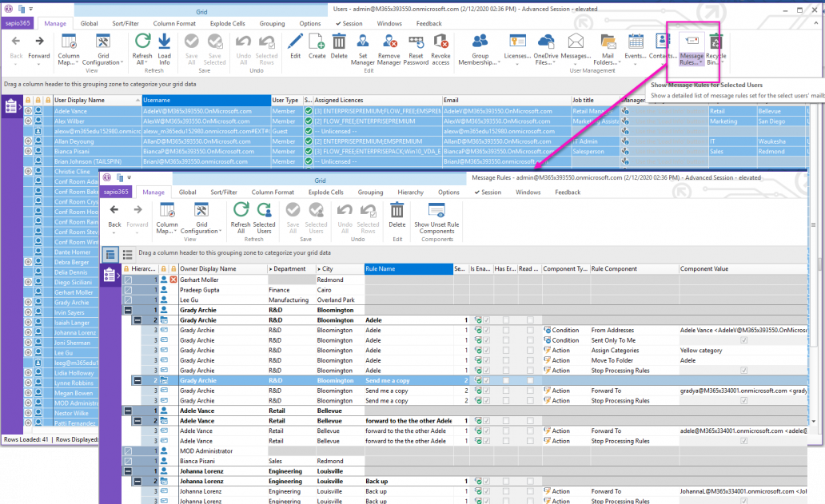825x504 pixels.
Task: Click the Username column header
Action: pyautogui.click(x=206, y=101)
